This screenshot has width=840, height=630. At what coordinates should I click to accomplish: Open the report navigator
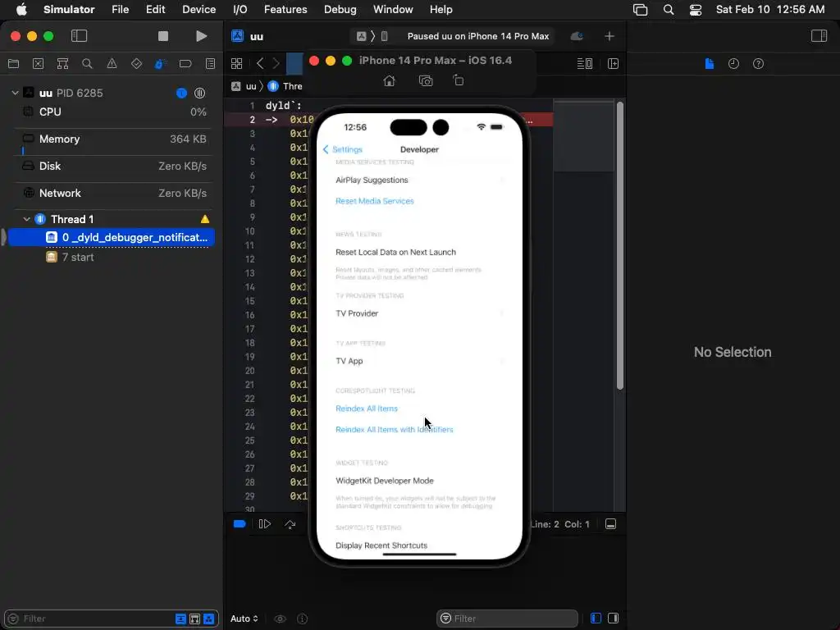click(210, 64)
